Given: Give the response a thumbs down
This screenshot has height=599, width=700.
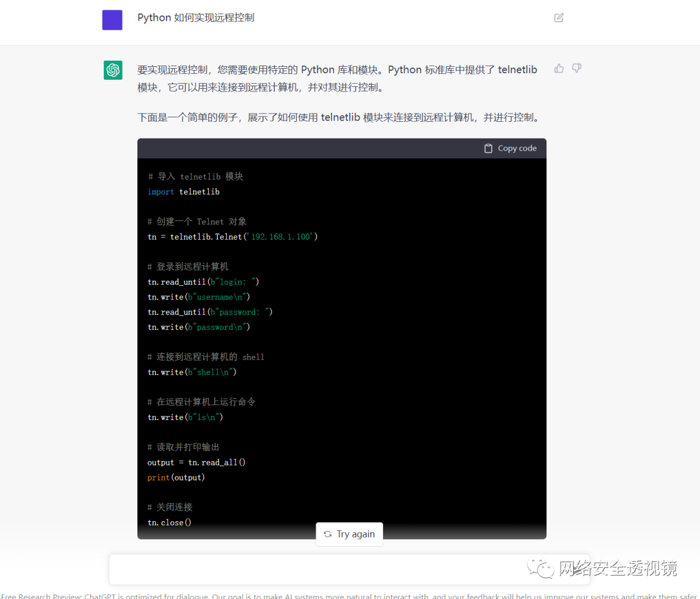Looking at the screenshot, I should tap(577, 68).
